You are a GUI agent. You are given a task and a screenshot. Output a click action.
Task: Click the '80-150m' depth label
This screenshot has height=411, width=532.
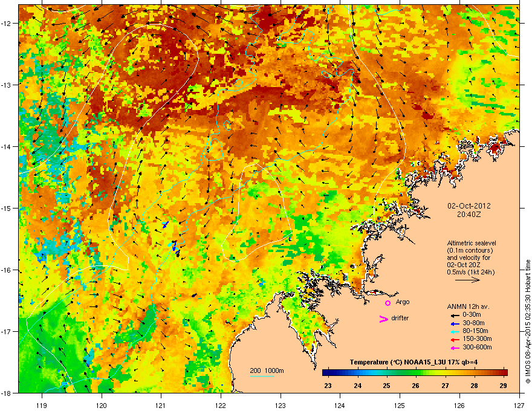click(x=475, y=331)
